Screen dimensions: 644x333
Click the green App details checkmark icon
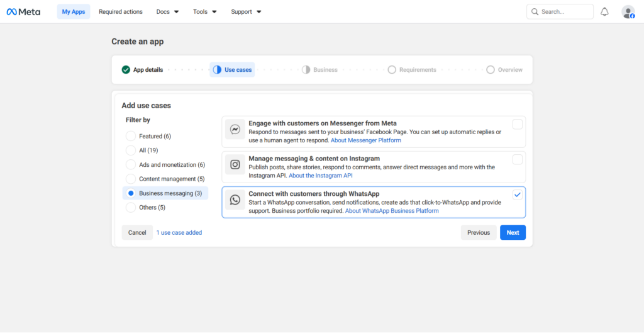(x=126, y=70)
